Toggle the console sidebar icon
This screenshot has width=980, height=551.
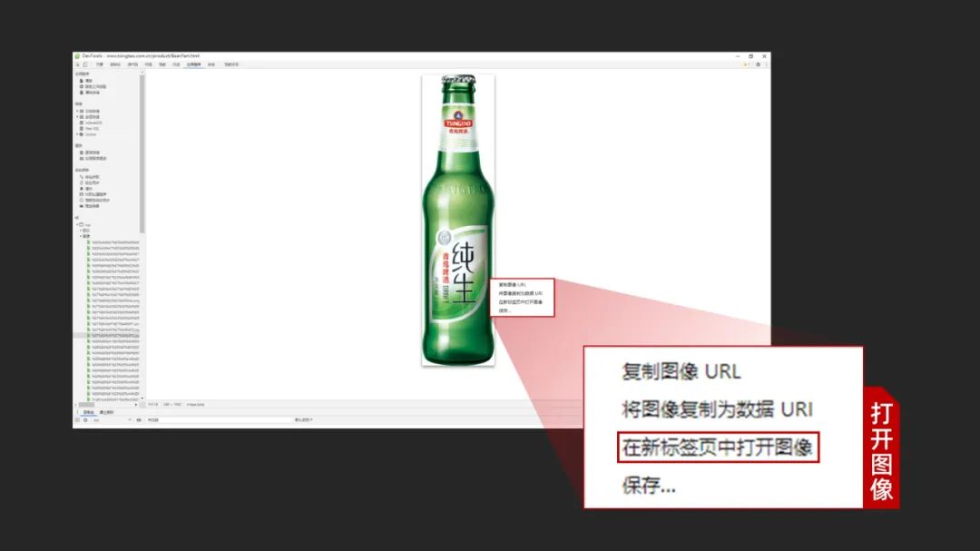click(x=77, y=420)
